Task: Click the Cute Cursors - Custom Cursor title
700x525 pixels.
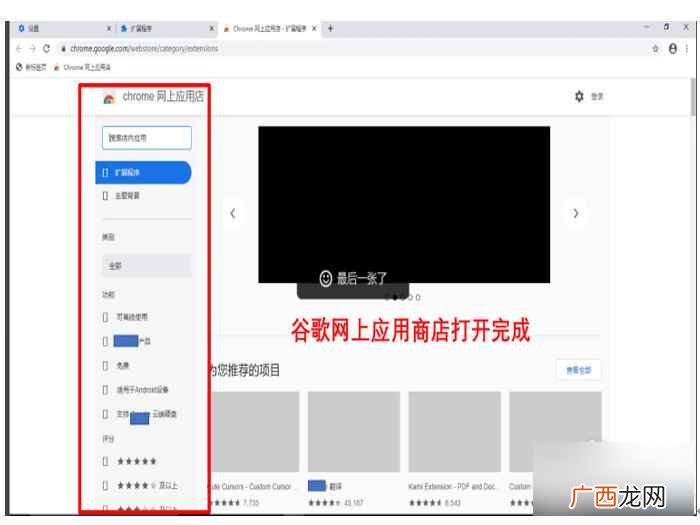Action: (250, 486)
